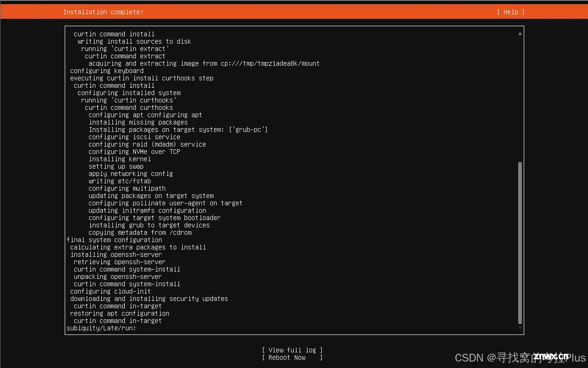Viewport: 588px width, 368px height.
Task: Click 'unpacking openssh-server' log line
Action: point(118,277)
